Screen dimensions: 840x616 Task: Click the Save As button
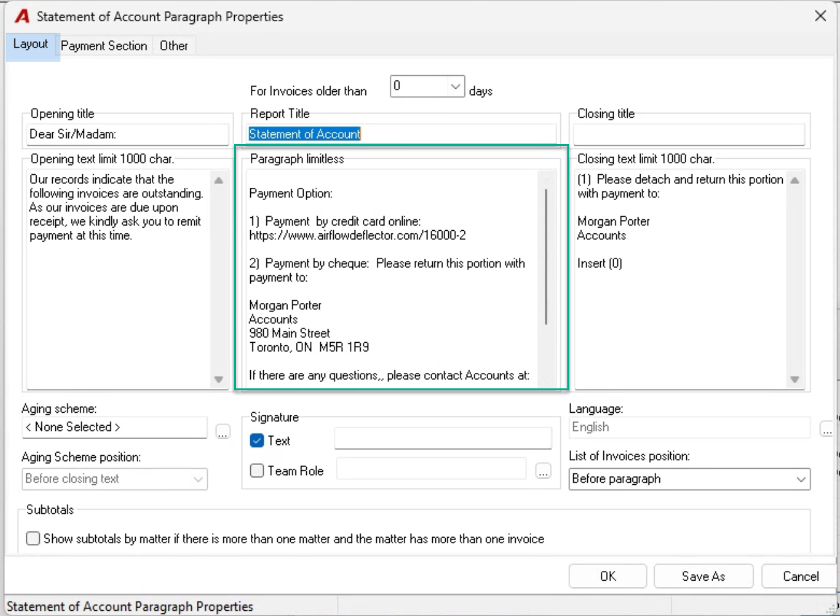pyautogui.click(x=704, y=576)
